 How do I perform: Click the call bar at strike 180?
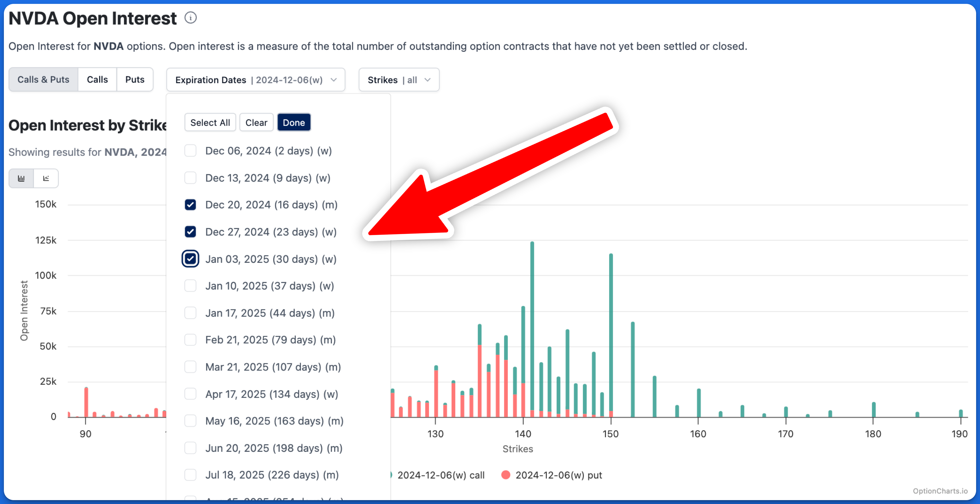874,410
